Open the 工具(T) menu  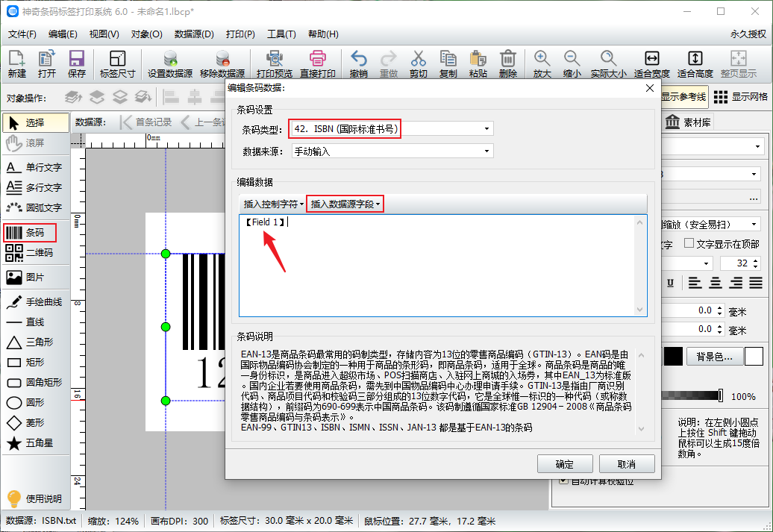[x=281, y=34]
